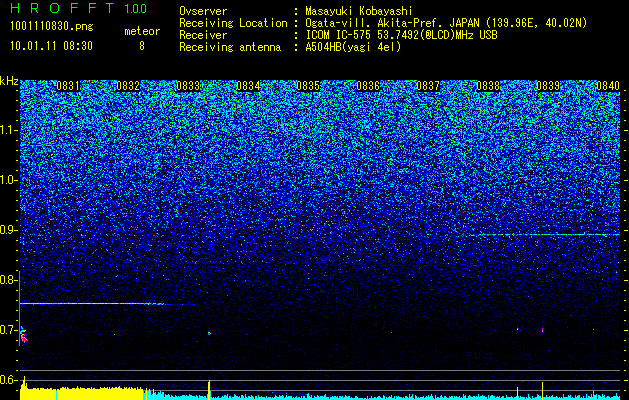629x400 pixels.
Task: Click the meteor echo blob near 0833
Action: (209, 333)
